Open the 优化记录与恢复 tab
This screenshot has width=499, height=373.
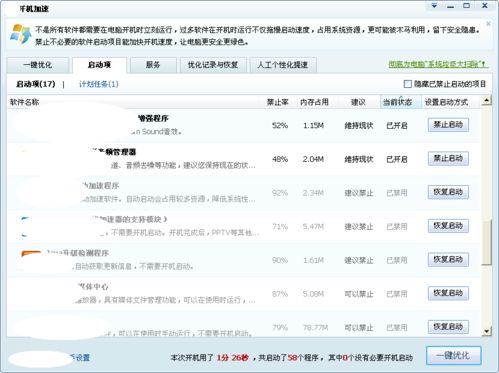click(213, 65)
